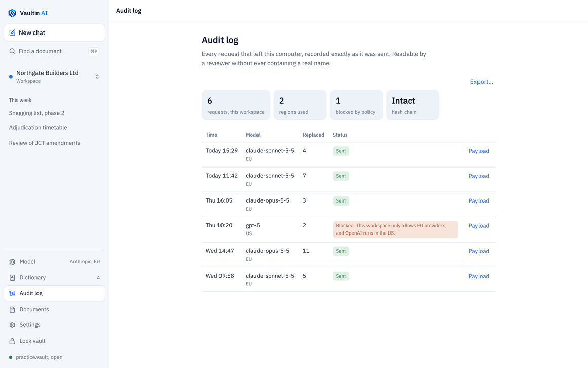Click the Time column header
Screen dimensions: 588x368
(211, 135)
